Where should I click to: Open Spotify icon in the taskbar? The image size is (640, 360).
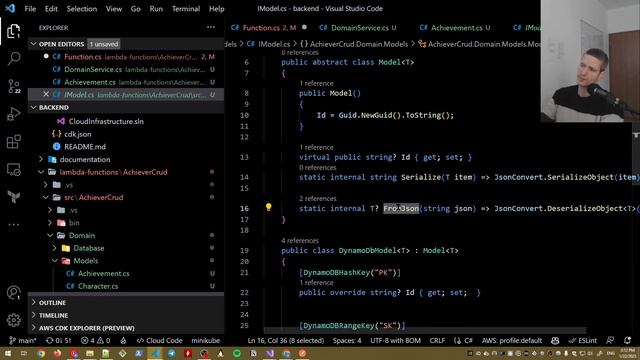pos(237,353)
